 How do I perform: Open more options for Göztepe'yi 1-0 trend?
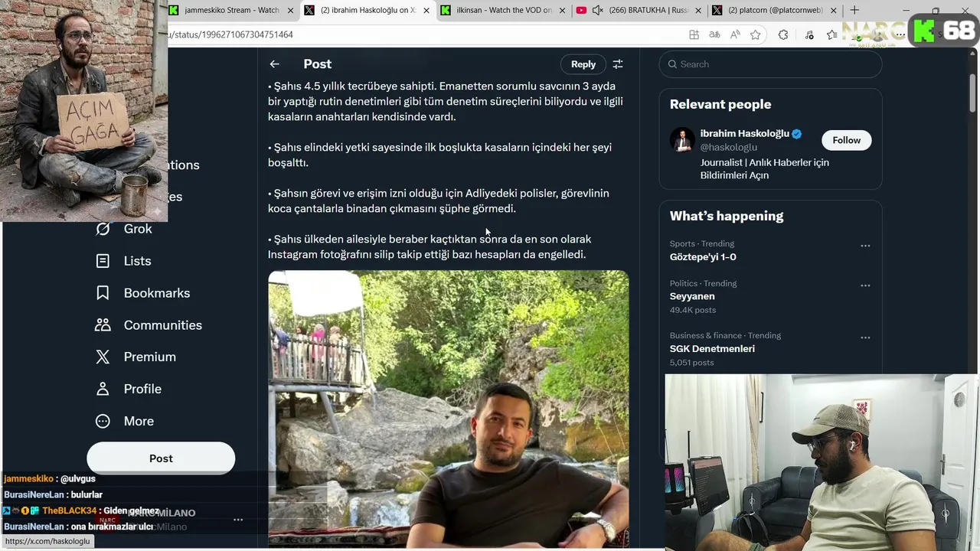pos(865,246)
